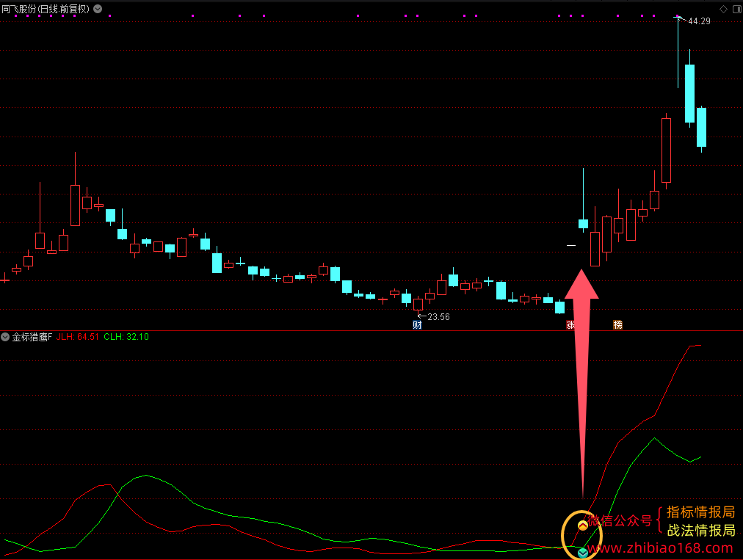Select the 金标猎鹰F indicator name
The width and height of the screenshot is (743, 560).
point(32,337)
